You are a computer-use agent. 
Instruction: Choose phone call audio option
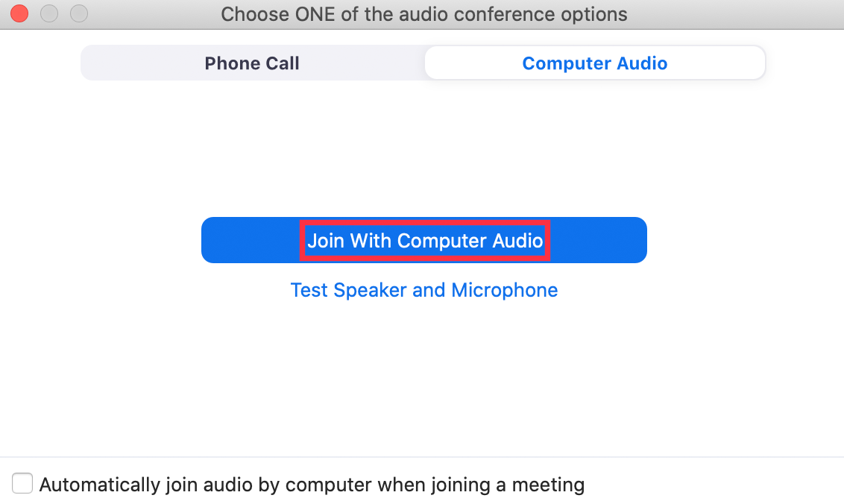point(252,63)
